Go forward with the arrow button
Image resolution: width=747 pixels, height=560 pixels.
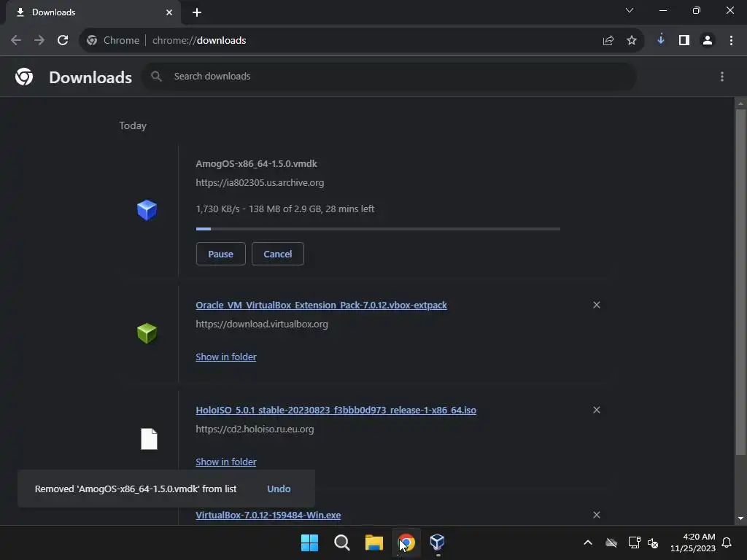[x=39, y=40]
